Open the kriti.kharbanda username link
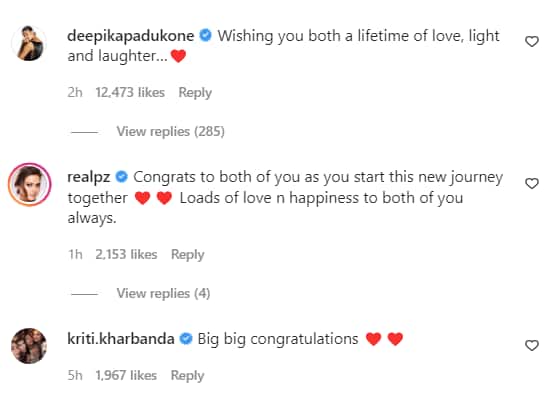This screenshot has height=399, width=554. pyautogui.click(x=121, y=339)
